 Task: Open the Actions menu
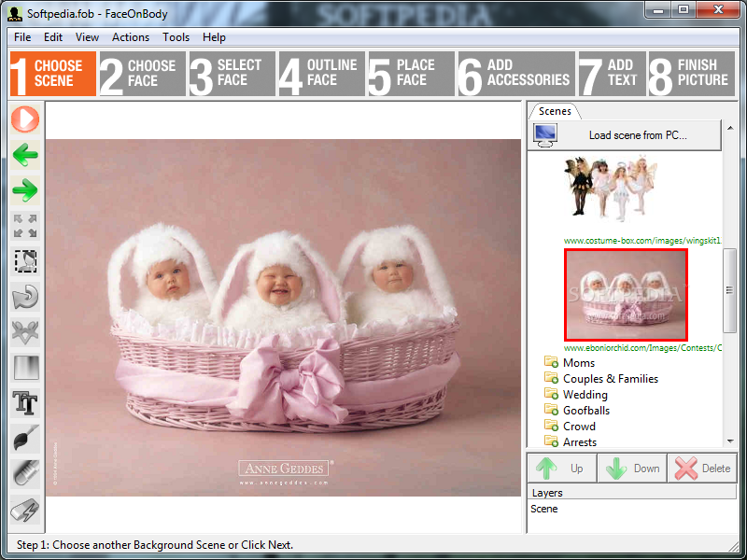point(131,37)
